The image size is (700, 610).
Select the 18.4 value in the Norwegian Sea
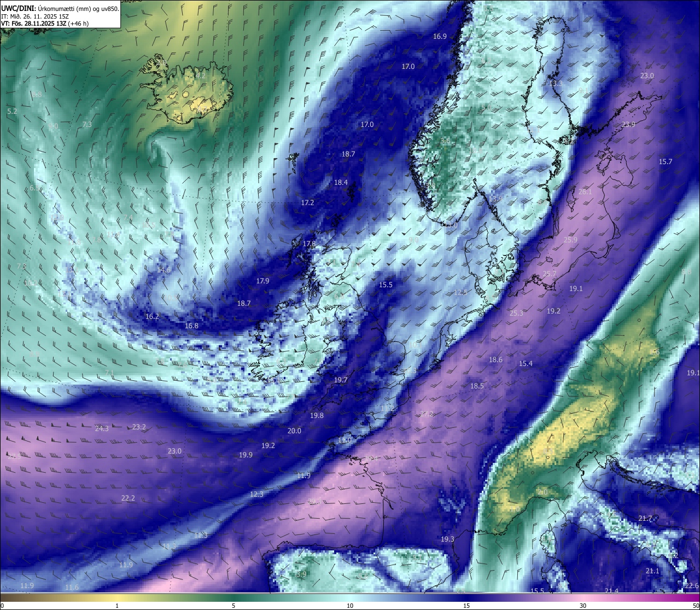click(x=341, y=182)
